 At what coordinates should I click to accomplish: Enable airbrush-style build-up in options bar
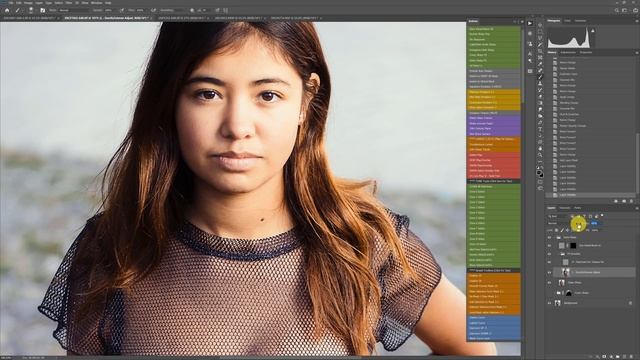[154, 10]
